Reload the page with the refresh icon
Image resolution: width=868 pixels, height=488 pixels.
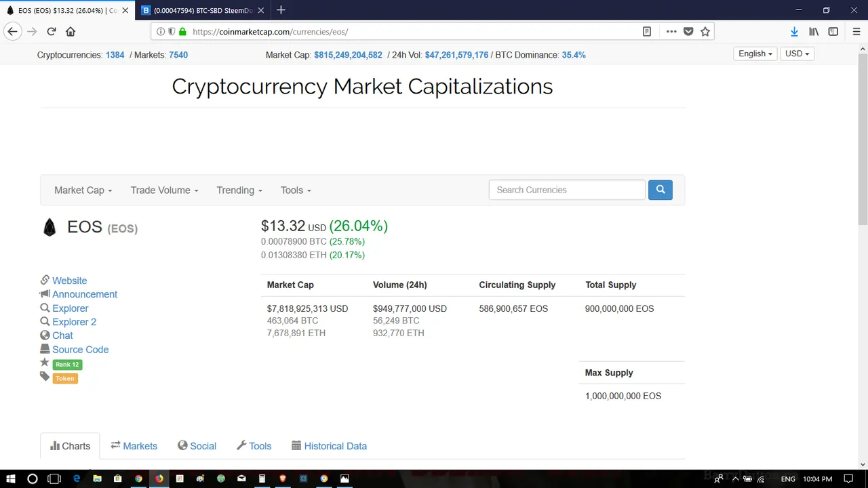(x=51, y=31)
